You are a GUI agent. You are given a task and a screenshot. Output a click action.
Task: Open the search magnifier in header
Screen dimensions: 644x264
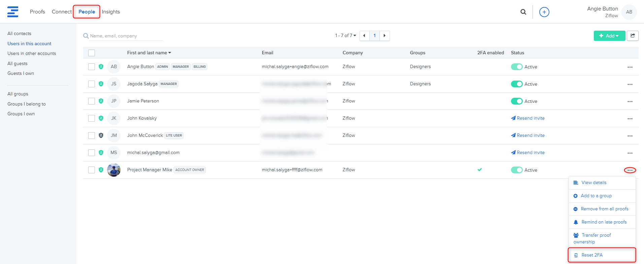523,12
